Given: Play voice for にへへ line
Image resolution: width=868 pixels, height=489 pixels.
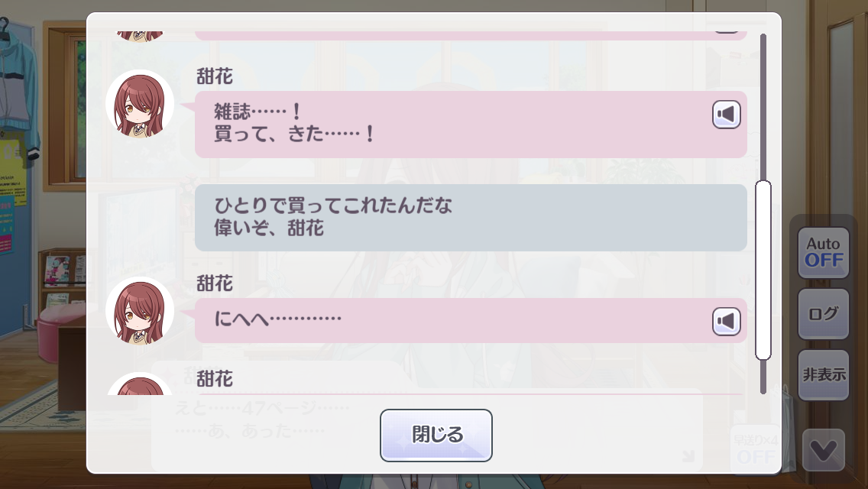Looking at the screenshot, I should (727, 321).
